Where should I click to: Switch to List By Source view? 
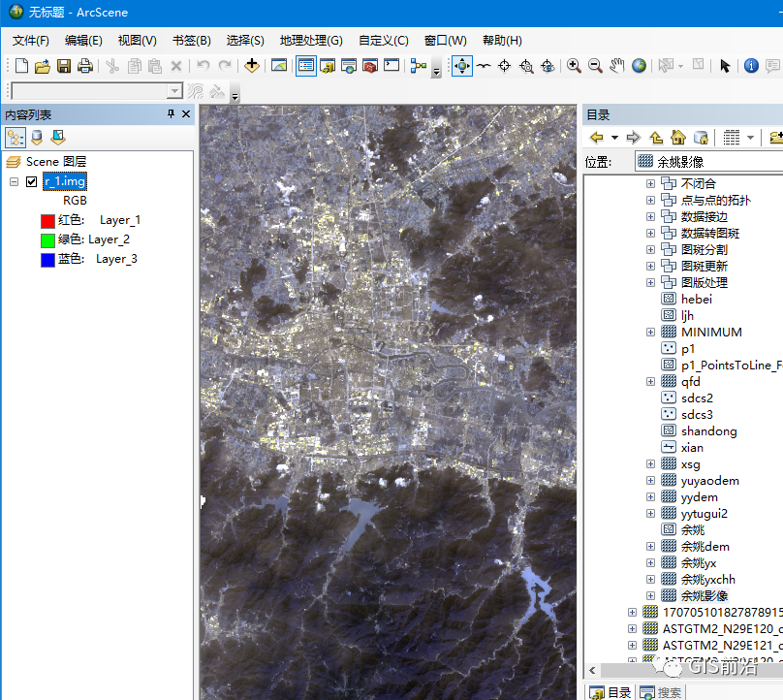tap(37, 138)
